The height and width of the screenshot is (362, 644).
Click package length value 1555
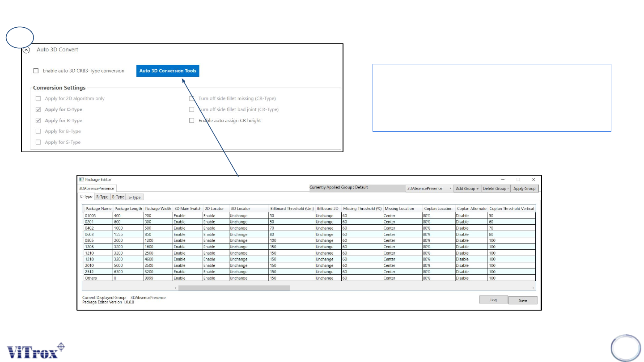(x=128, y=234)
